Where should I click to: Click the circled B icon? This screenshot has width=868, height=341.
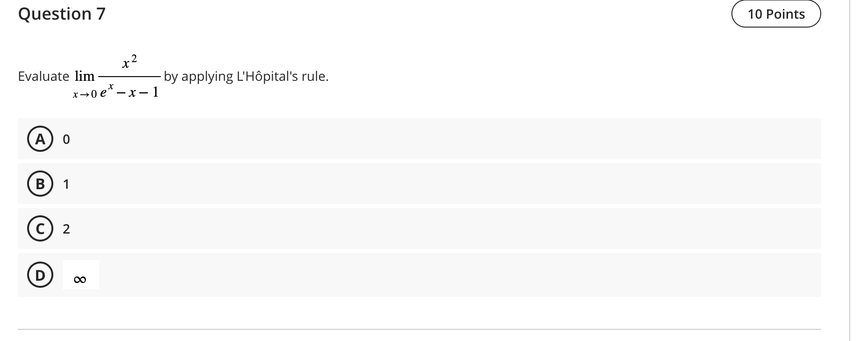(41, 184)
